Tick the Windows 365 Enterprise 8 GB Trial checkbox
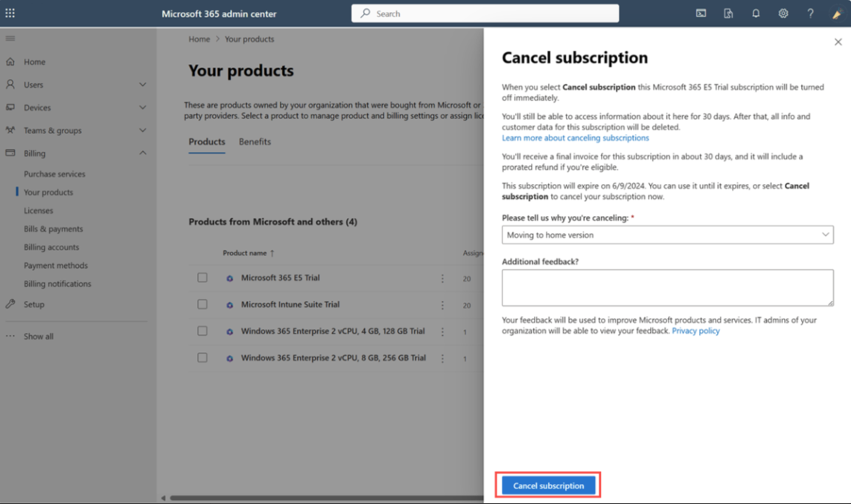The image size is (851, 504). tap(203, 357)
